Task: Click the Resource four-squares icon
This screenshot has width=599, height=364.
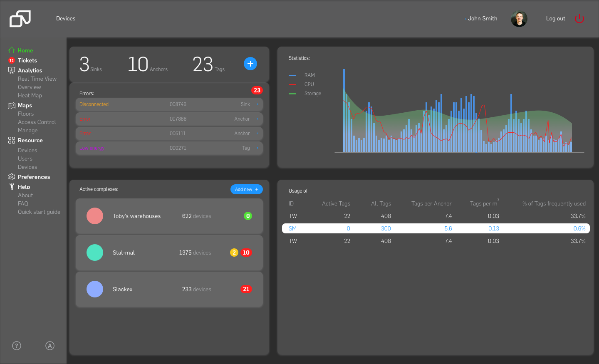Action: pos(12,141)
